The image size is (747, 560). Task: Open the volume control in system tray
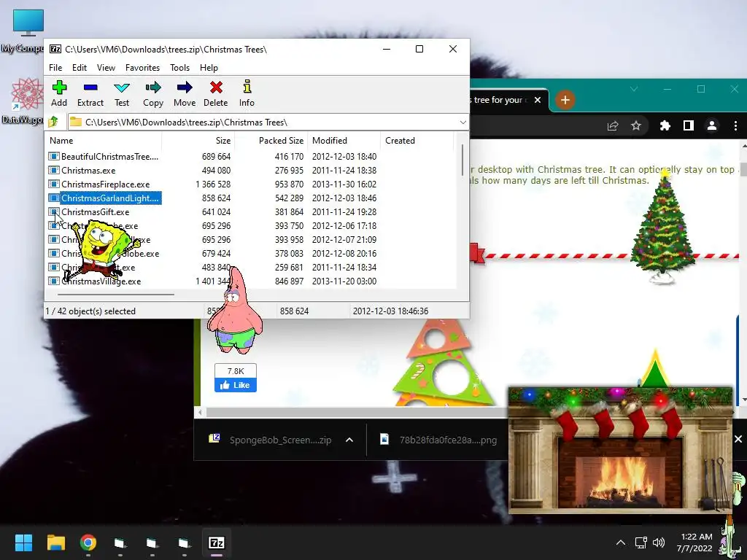tap(659, 542)
